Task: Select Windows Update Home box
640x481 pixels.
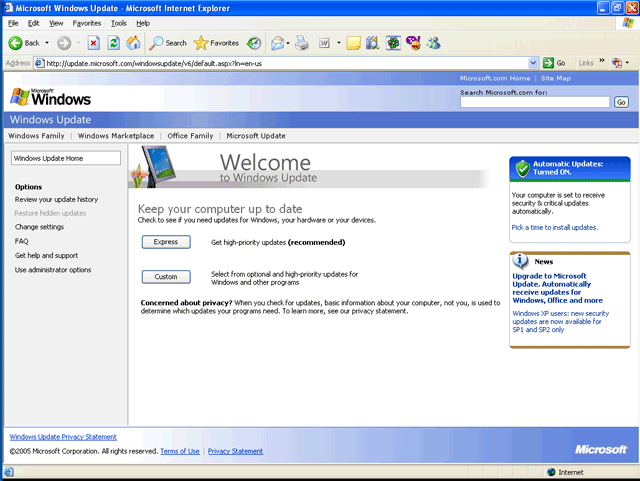Action: click(66, 158)
